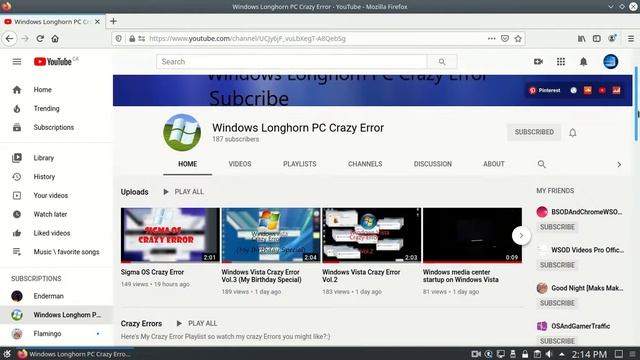Go to Firefox home page icon
This screenshot has width=640, height=360.
tap(55, 39)
